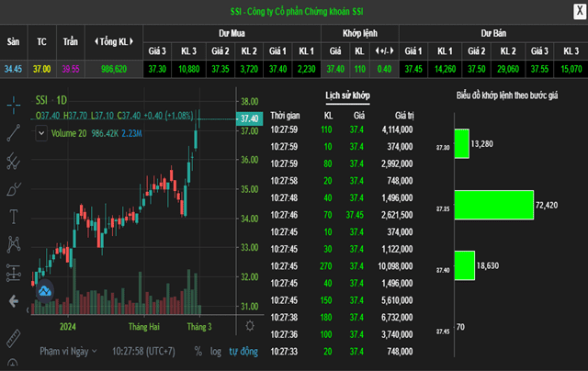Click the green bar at price 37.40

(465, 265)
